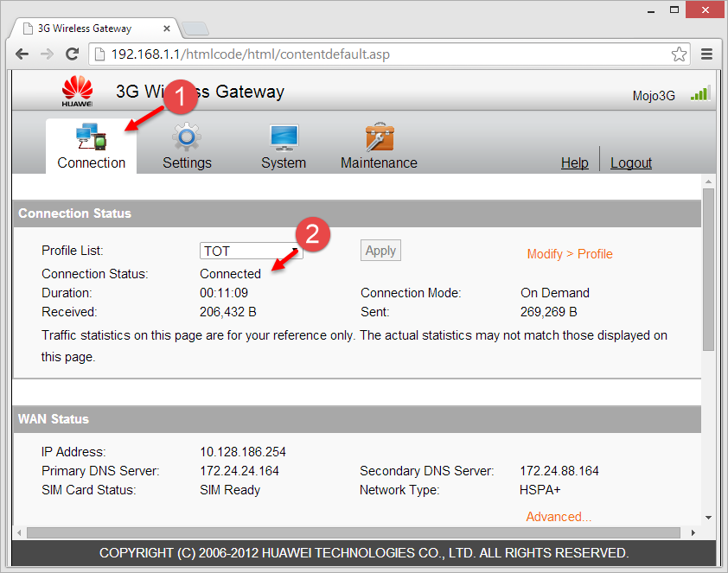Click the Apply button
This screenshot has height=573, width=728.
[x=380, y=251]
